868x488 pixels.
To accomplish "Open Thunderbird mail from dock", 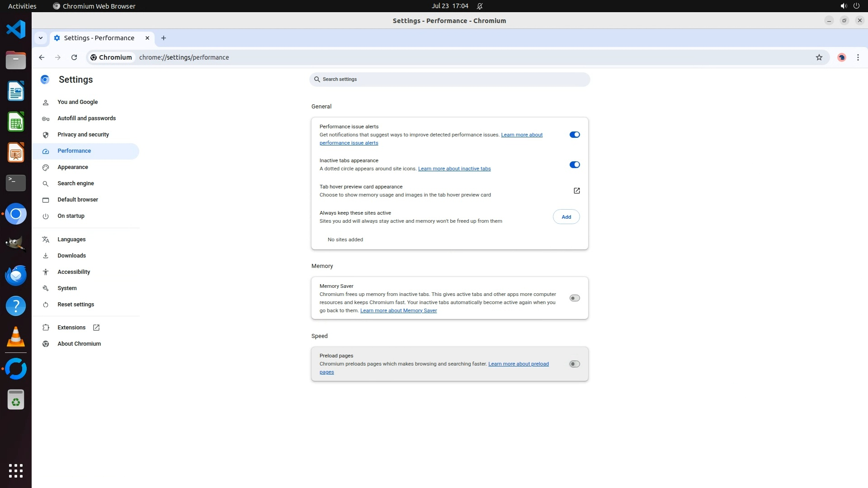I will [x=16, y=275].
